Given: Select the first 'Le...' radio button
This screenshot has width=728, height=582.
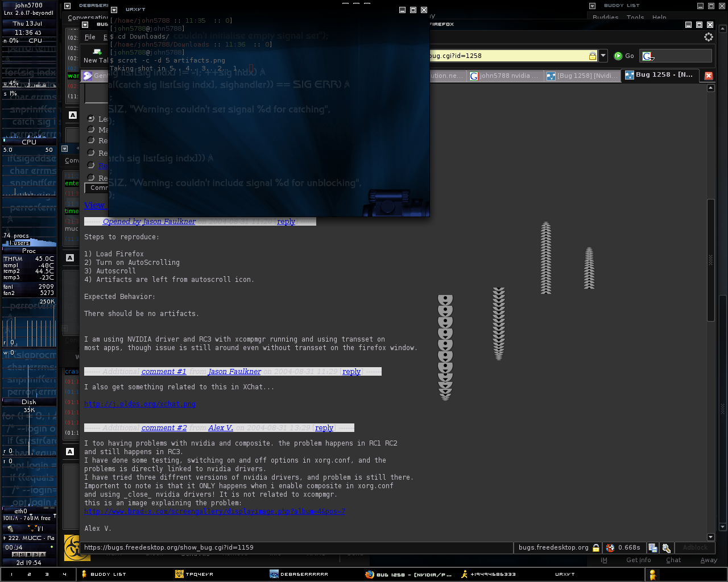Looking at the screenshot, I should coord(91,118).
